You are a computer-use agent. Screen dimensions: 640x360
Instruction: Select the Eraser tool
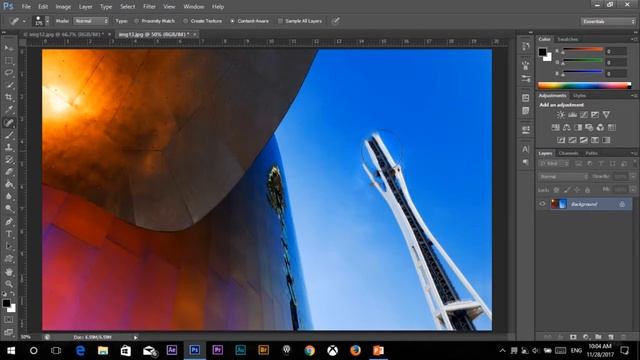pyautogui.click(x=9, y=172)
